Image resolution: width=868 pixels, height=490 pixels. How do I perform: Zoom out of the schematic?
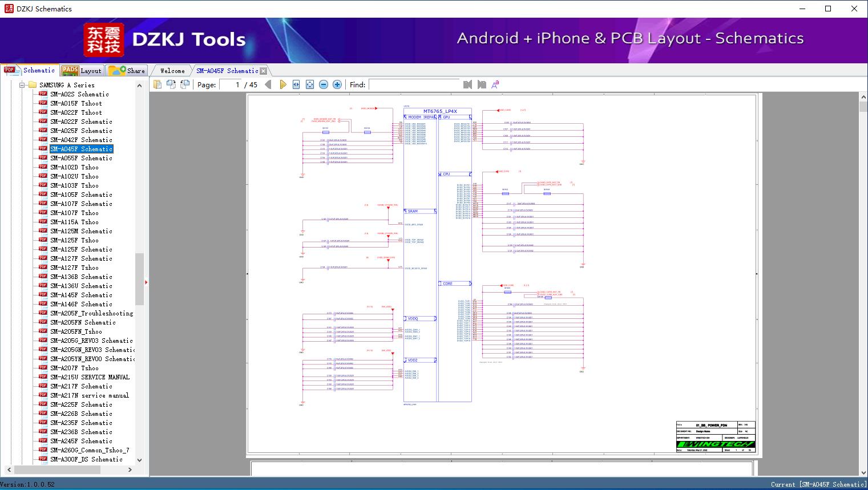[x=324, y=84]
